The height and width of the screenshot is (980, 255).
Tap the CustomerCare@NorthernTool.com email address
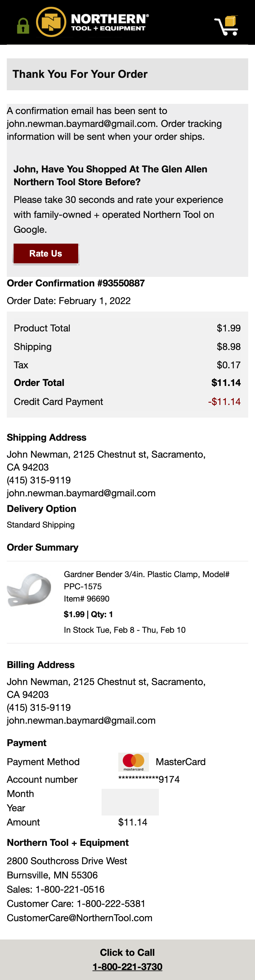coord(80,918)
